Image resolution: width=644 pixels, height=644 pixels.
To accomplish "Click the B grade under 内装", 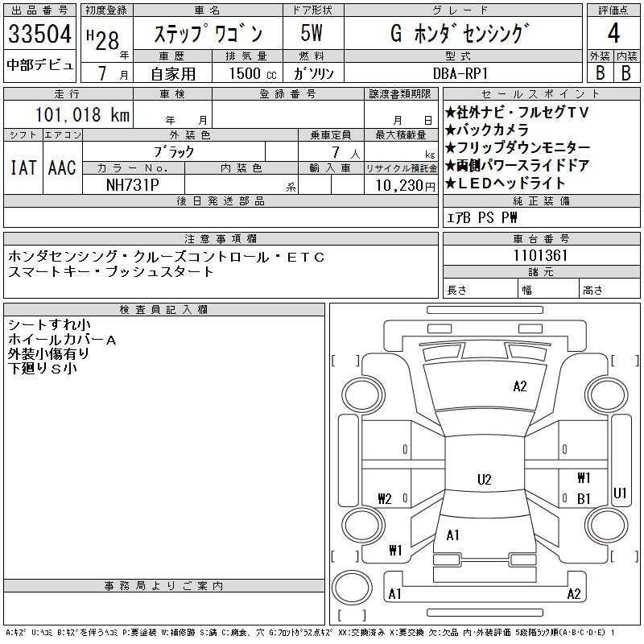I will click(625, 72).
